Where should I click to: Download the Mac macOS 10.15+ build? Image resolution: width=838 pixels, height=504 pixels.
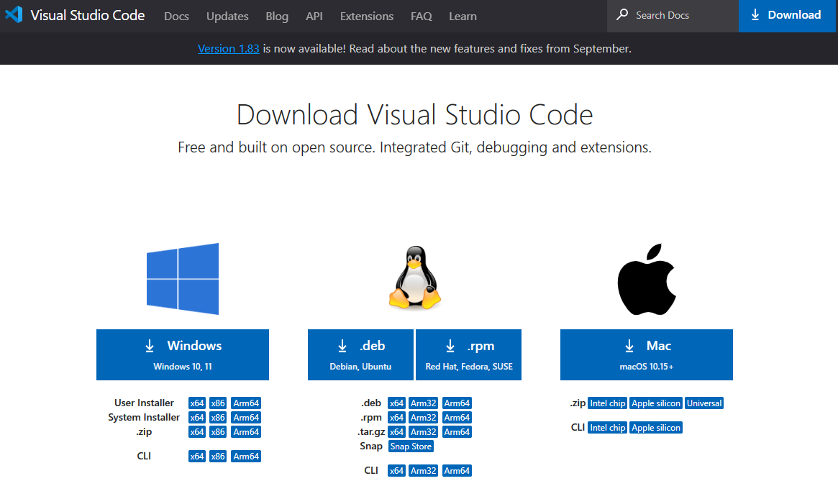coord(647,355)
